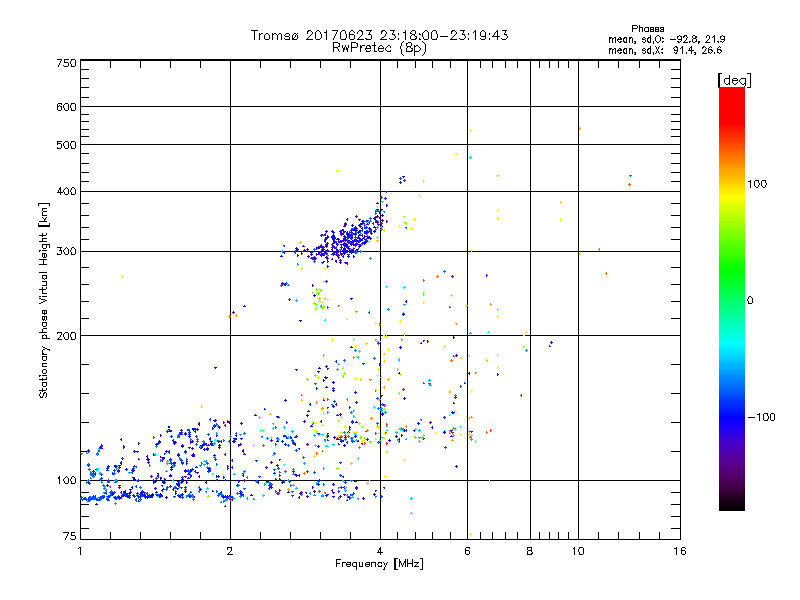Click the x-axis label 'Frequency [MHz]'

(379, 564)
